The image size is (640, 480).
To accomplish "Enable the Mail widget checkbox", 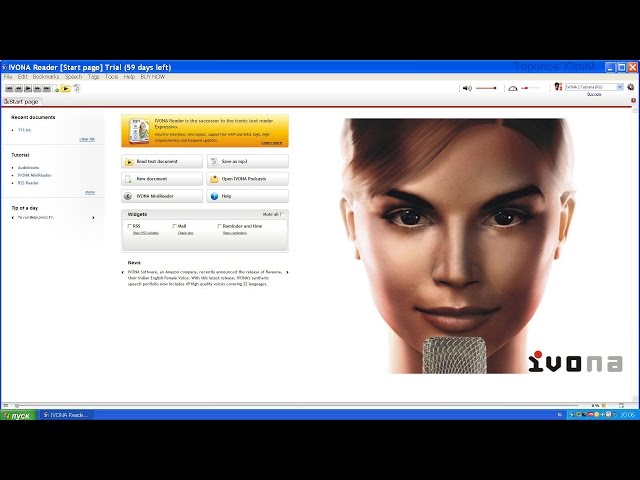I will 174,226.
